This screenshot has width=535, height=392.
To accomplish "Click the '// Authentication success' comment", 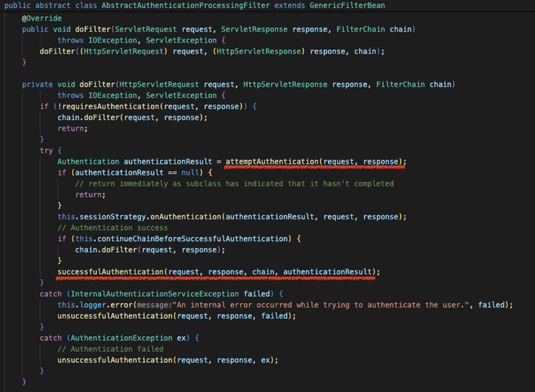I will [113, 228].
